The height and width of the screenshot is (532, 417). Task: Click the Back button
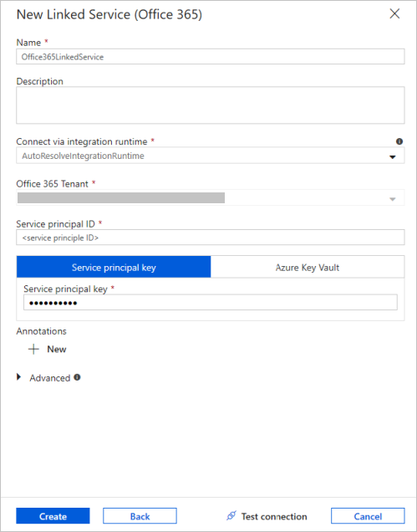pyautogui.click(x=140, y=516)
